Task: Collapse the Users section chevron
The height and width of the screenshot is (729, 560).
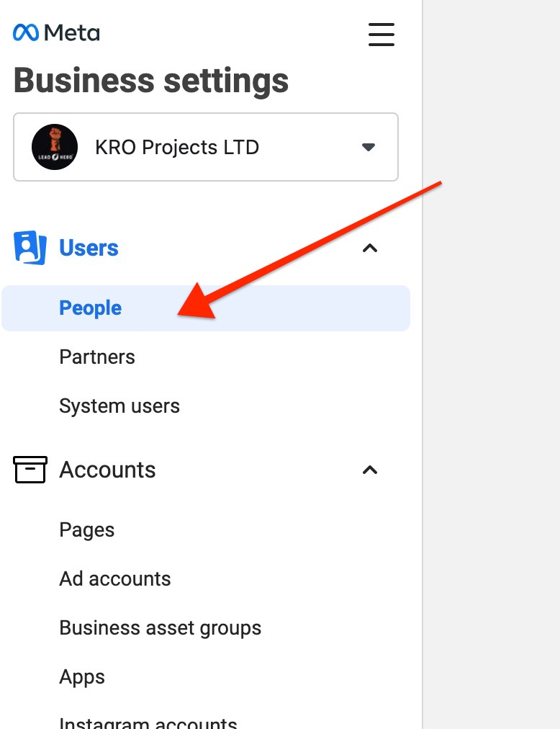Action: click(370, 248)
